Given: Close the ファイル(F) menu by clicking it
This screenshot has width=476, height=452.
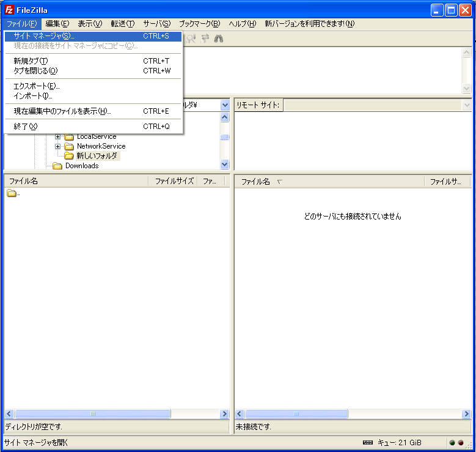Looking at the screenshot, I should [x=22, y=24].
